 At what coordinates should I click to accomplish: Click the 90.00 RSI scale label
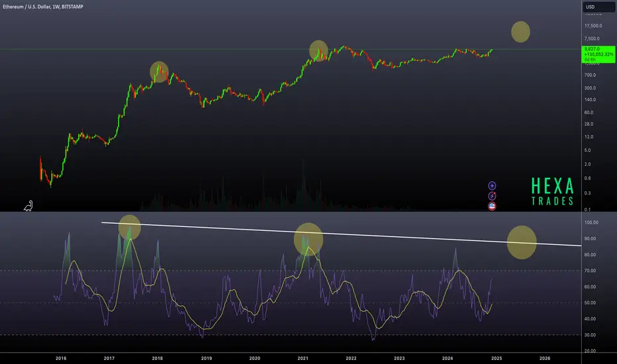(x=590, y=238)
